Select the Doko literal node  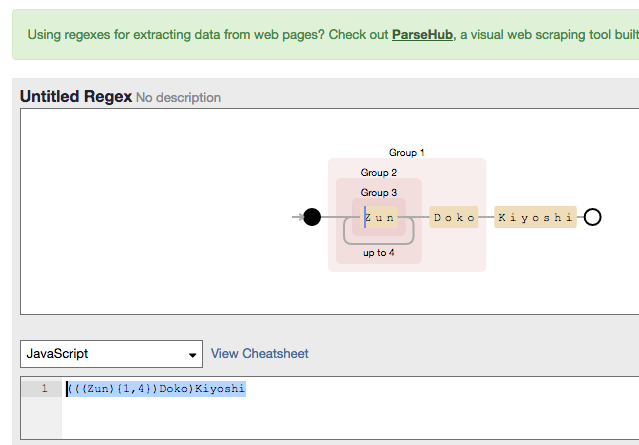454,217
